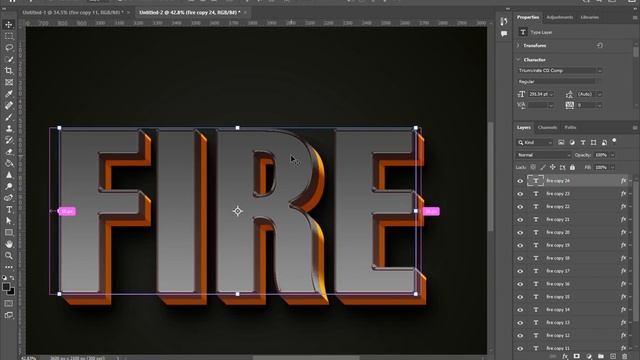This screenshot has height=360, width=640.
Task: Open the Libraries tab
Action: click(589, 17)
